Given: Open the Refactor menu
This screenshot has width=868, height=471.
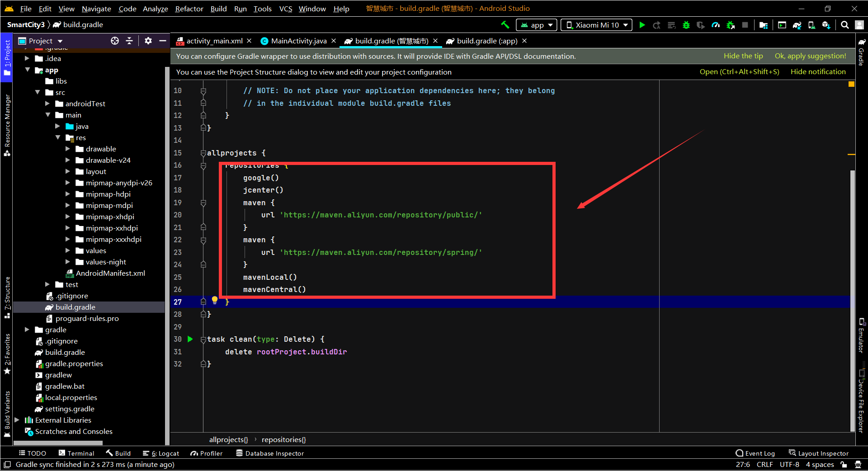Looking at the screenshot, I should (189, 9).
